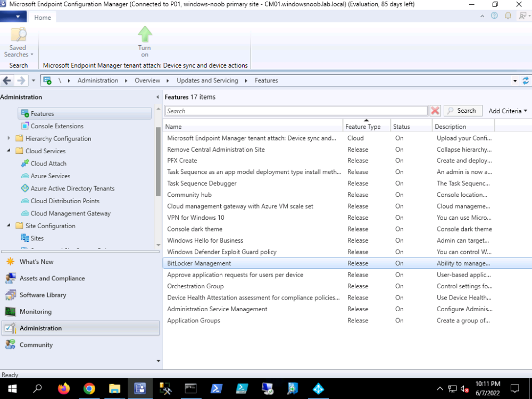Expand the Hierarchy Configuration folder

(9, 138)
